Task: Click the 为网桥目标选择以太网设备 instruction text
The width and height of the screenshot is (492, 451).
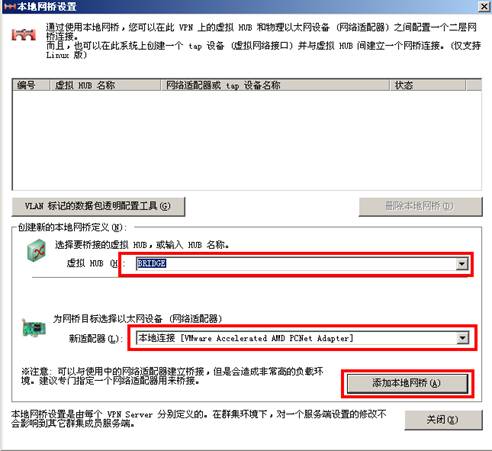Action: tap(138, 319)
